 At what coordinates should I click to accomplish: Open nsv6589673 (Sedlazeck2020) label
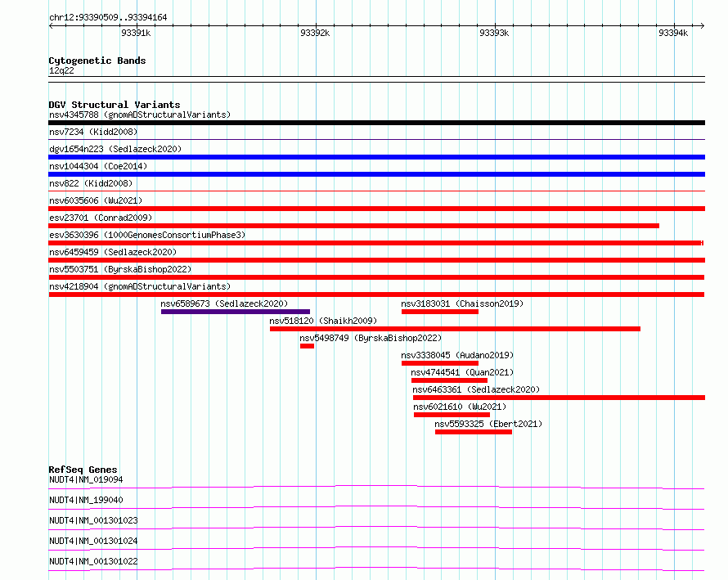click(224, 303)
